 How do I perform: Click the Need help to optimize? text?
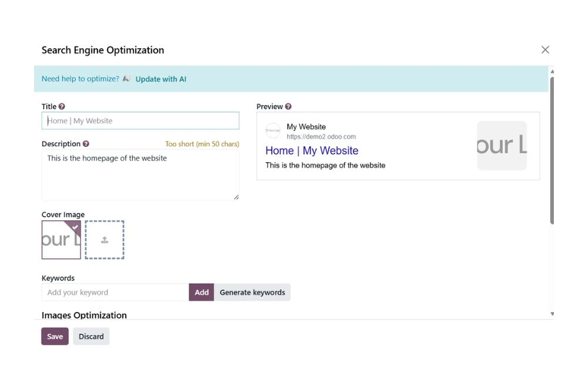tap(80, 79)
